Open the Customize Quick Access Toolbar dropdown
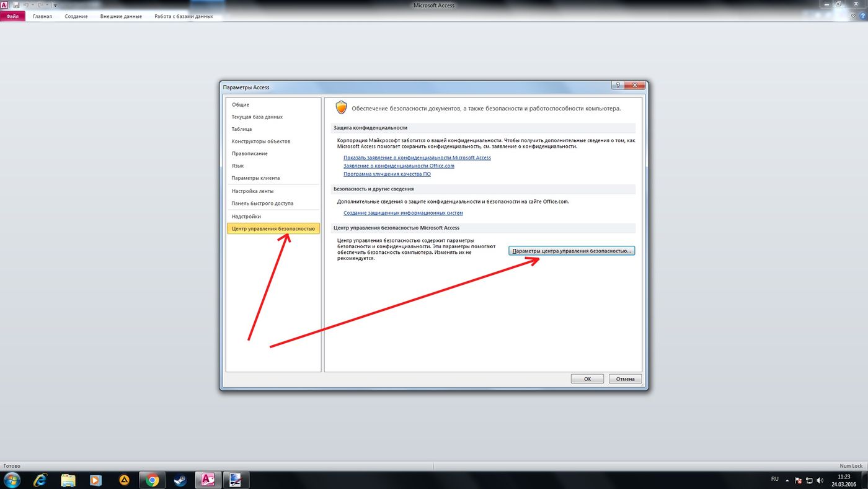 pyautogui.click(x=55, y=5)
